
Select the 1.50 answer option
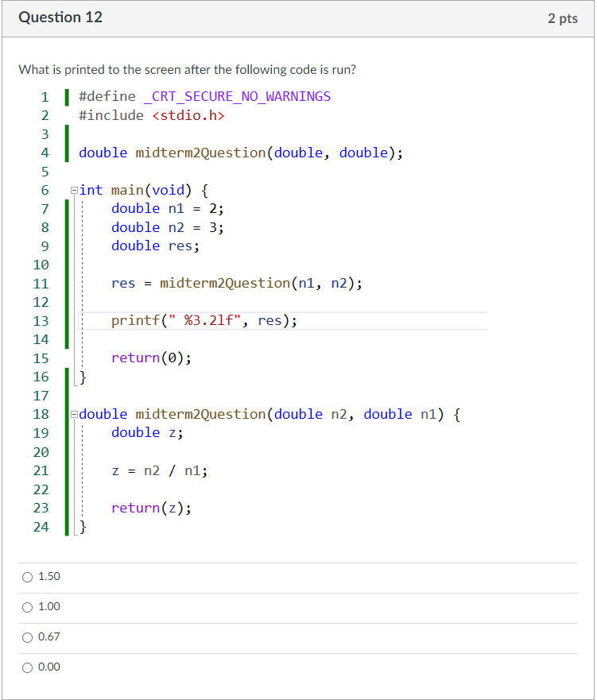pos(27,577)
